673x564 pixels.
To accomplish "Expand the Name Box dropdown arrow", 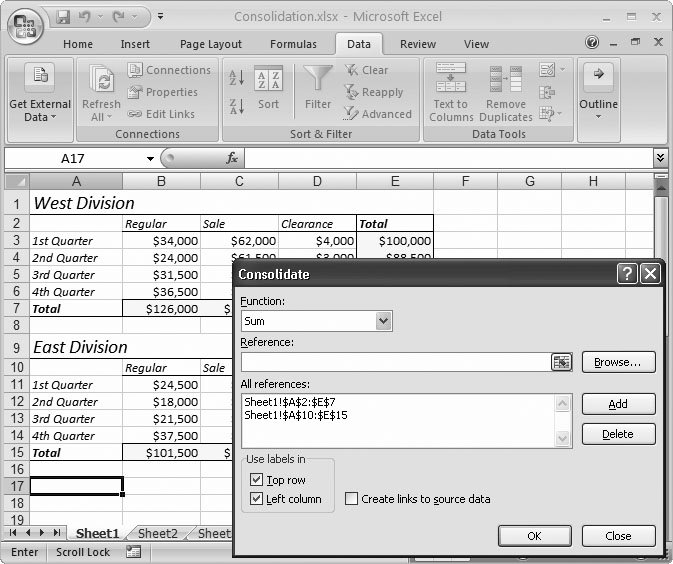I will [150, 159].
